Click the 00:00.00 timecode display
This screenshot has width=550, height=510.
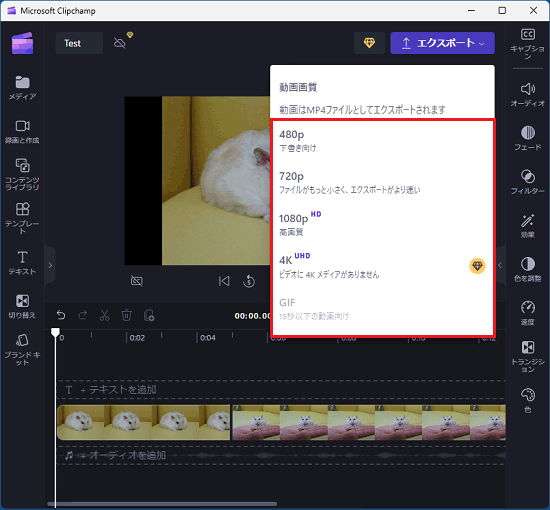pos(253,316)
